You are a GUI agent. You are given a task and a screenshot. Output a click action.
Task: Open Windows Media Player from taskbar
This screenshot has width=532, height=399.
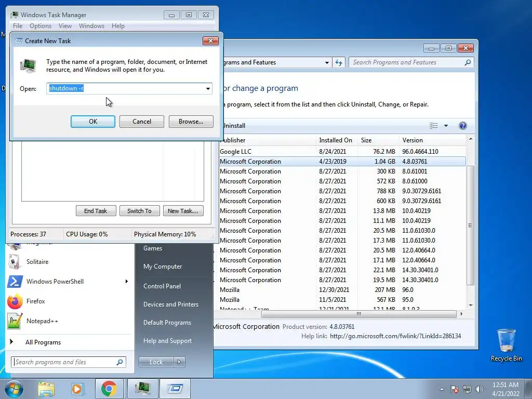pyautogui.click(x=77, y=389)
